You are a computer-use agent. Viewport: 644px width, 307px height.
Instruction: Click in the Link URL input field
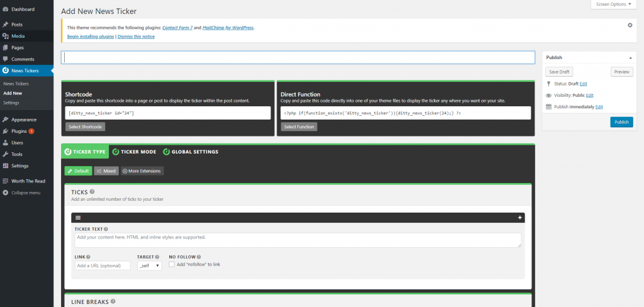coord(103,265)
